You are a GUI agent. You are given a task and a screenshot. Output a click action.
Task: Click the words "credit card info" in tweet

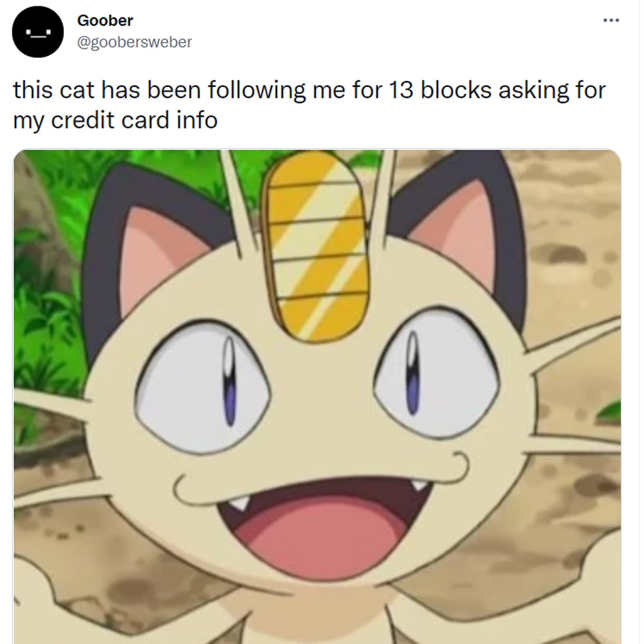pos(134,120)
